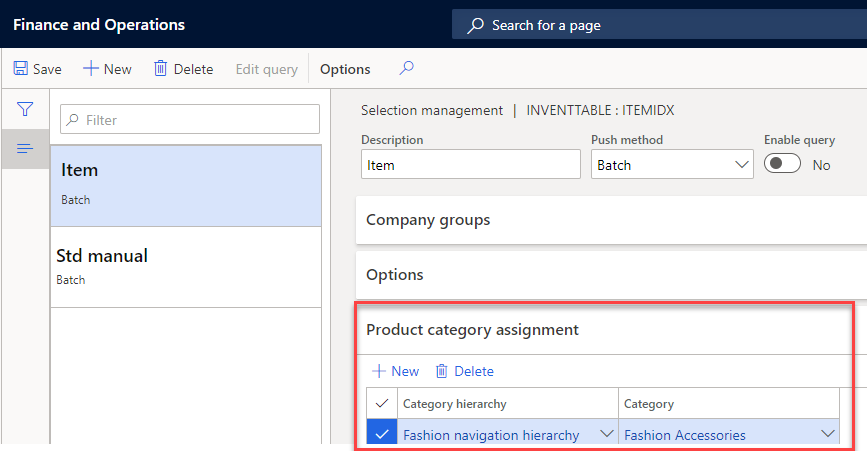Click the INVENTTABLE : ITEMIDX heading text
Image resolution: width=867 pixels, height=451 pixels.
pos(600,111)
